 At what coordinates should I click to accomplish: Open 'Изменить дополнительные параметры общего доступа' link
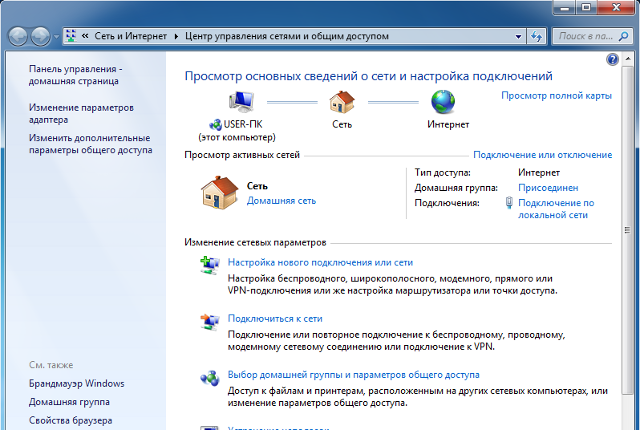90,144
